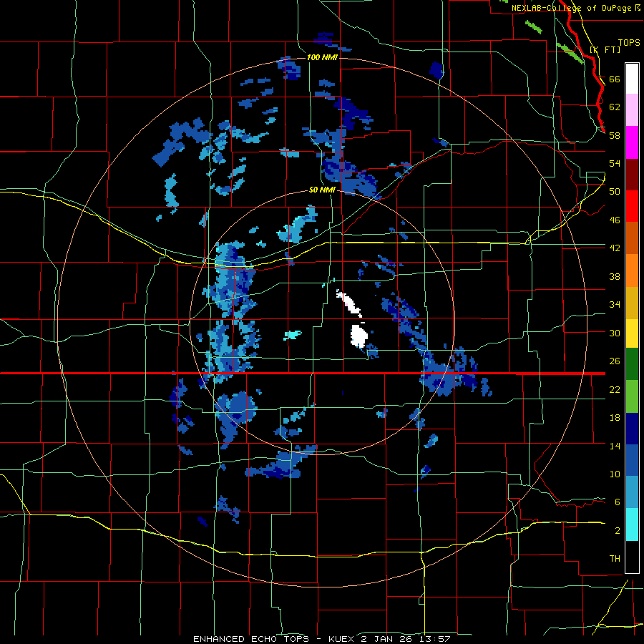Select the 58 legend value
This screenshot has height=644, width=644.
pyautogui.click(x=615, y=135)
